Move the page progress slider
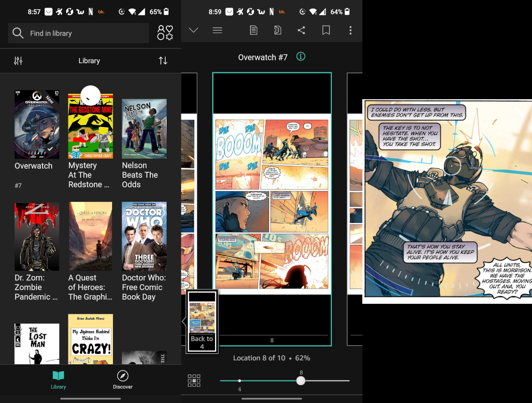This screenshot has width=532, height=403. [x=301, y=380]
